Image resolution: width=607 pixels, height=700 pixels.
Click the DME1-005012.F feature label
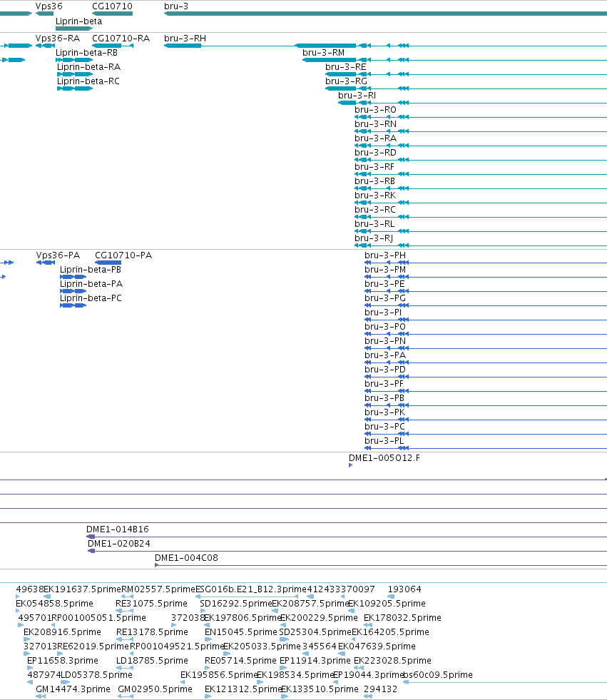[384, 458]
